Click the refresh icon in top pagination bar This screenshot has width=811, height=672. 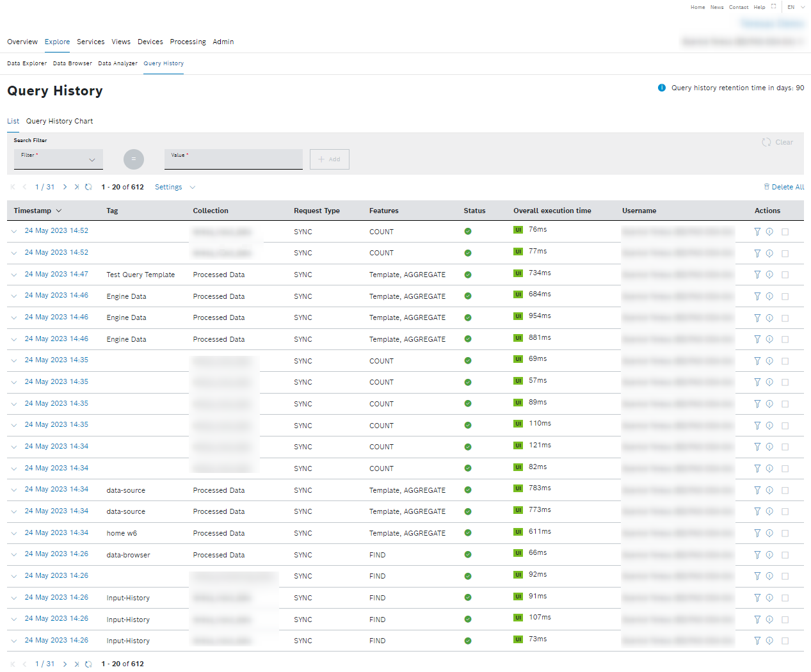(x=88, y=187)
